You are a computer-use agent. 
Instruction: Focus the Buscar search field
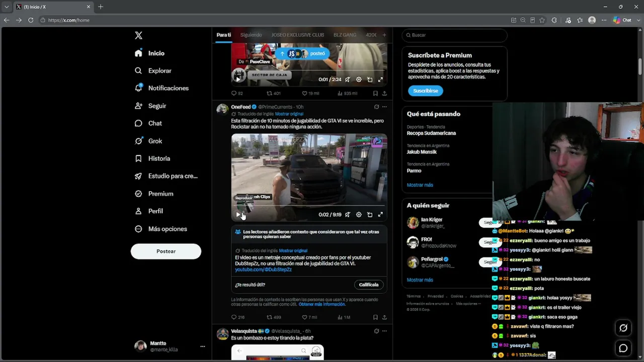pos(454,35)
